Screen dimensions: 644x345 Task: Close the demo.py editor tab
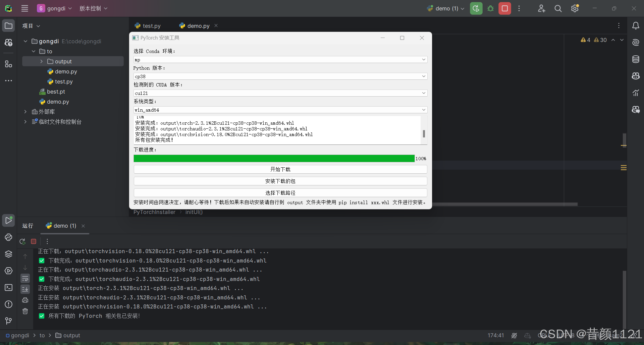216,25
